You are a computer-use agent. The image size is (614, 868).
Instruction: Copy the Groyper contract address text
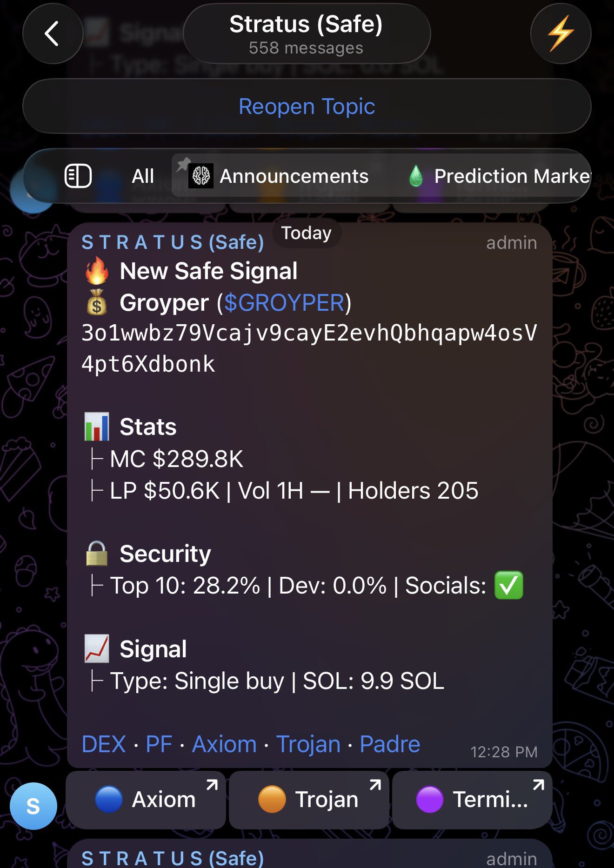(309, 348)
